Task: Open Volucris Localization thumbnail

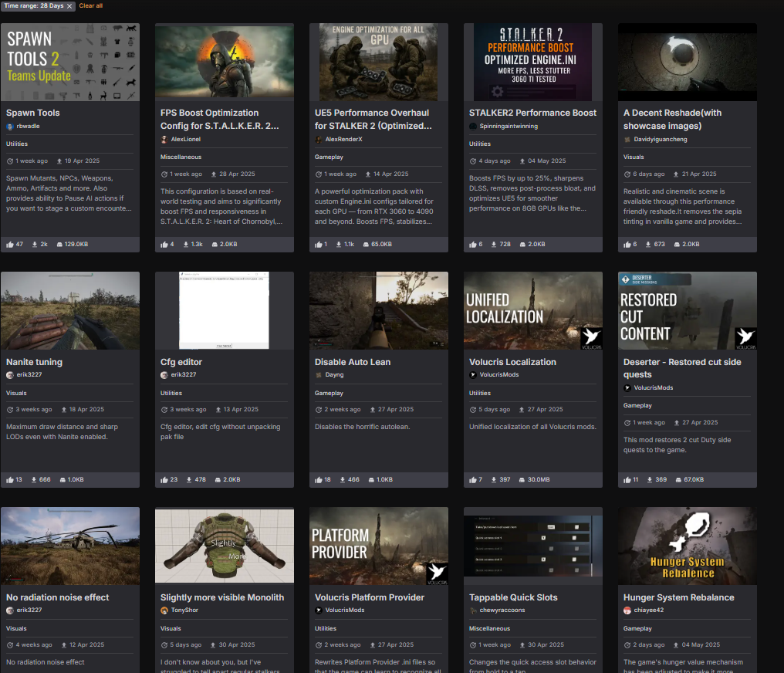Action: [x=533, y=310]
